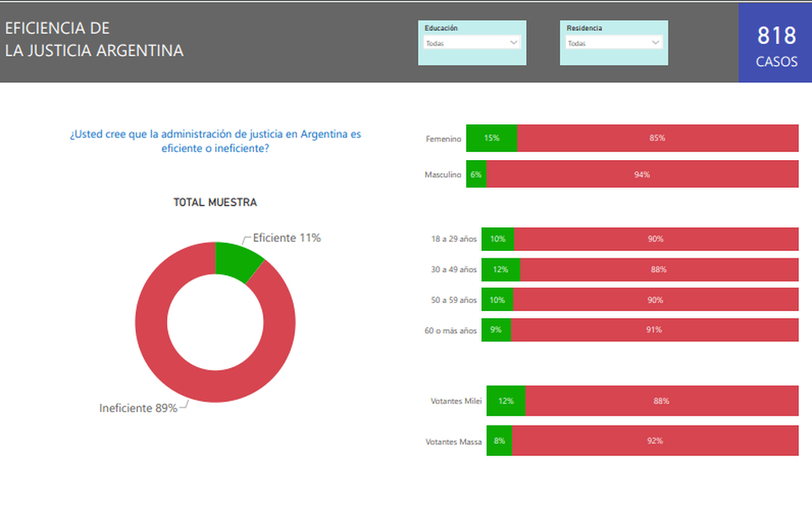Select the 30 a 49 años 88% bar
Viewport: 812px width, 515px height.
click(x=659, y=270)
